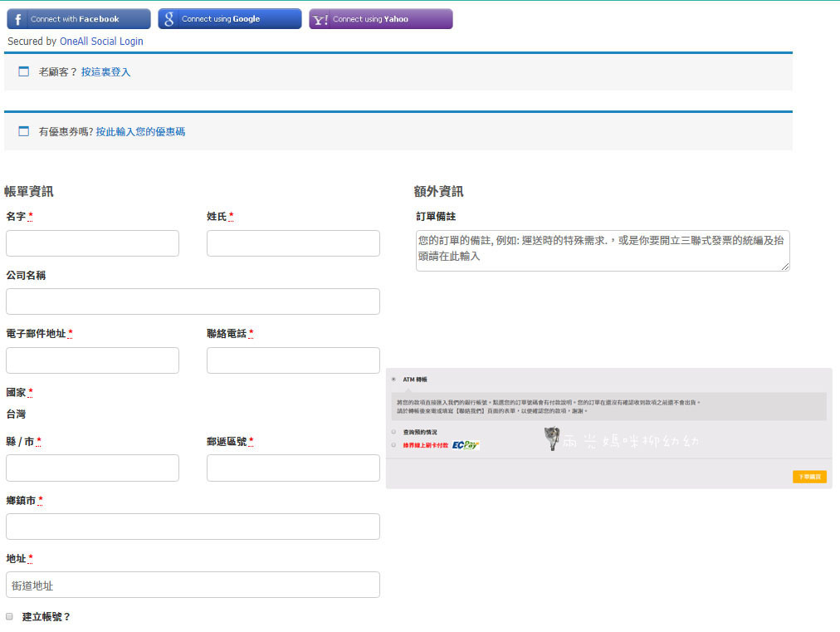
Task: Open the 按這裏登入 login link
Action: click(105, 72)
